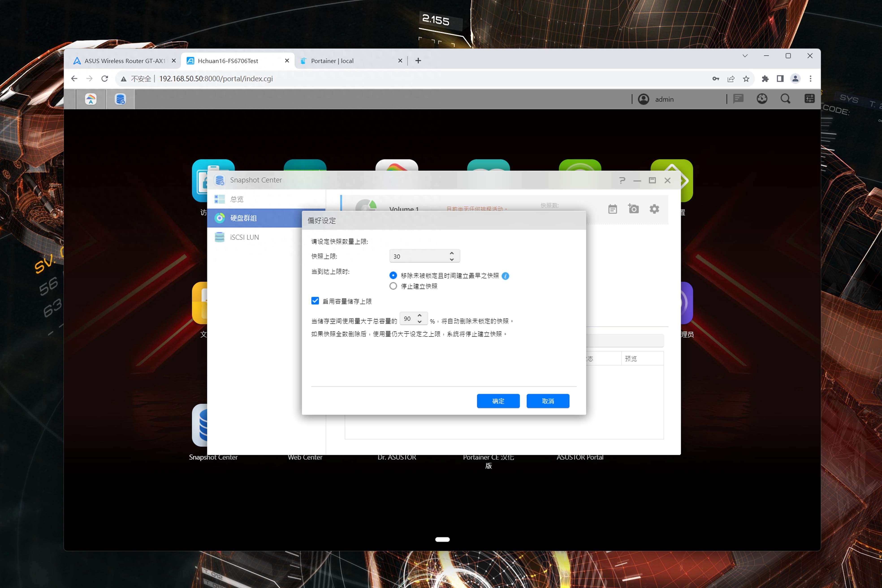Click the Volume 1 label
882x588 pixels.
pyautogui.click(x=404, y=208)
